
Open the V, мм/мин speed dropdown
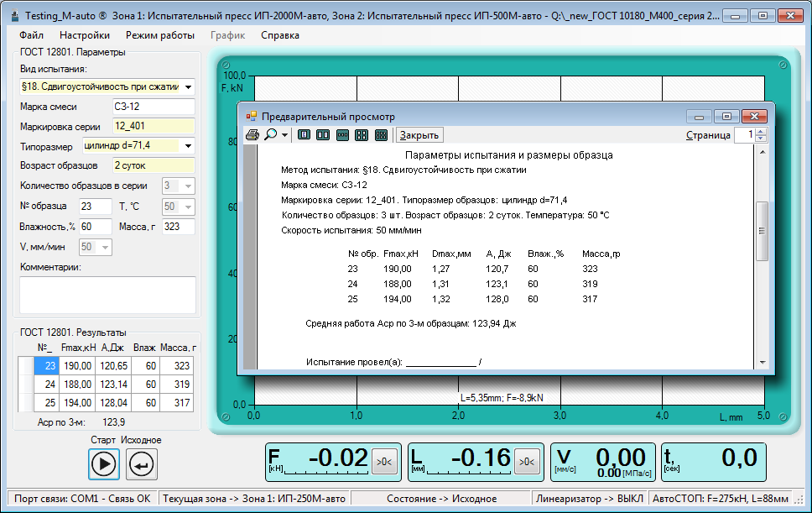[105, 247]
